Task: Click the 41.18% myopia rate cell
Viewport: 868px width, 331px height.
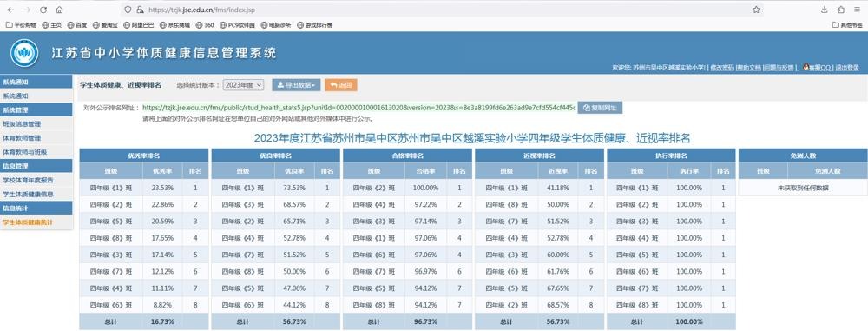Action: tap(557, 188)
